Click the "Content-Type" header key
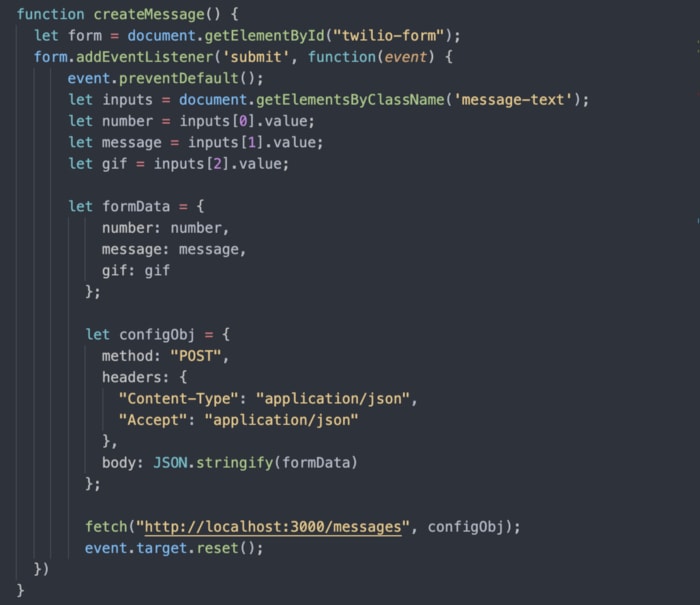Screen dimensions: 700x605 179,399
